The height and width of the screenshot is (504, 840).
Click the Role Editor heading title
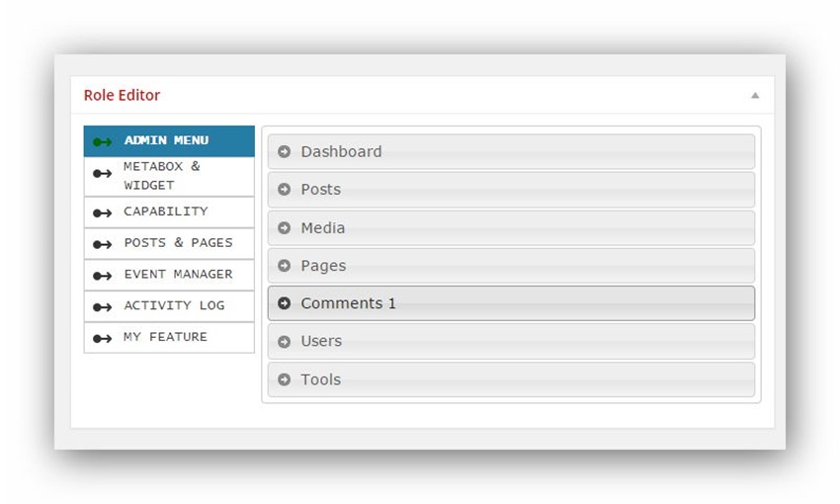point(122,96)
